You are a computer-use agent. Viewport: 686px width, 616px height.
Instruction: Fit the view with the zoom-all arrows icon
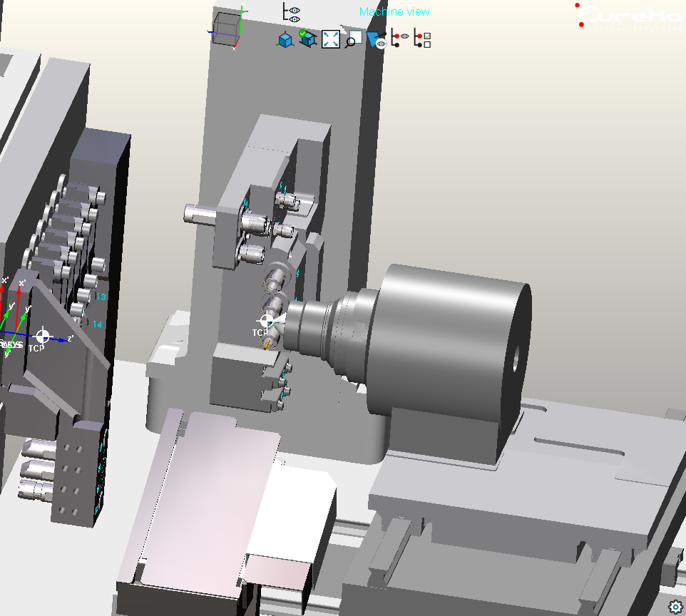(330, 39)
